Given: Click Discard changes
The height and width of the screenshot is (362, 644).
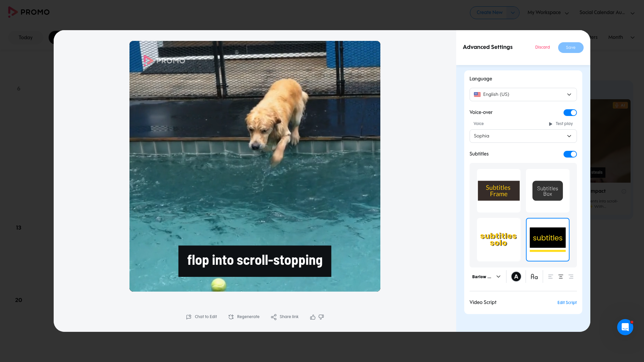Looking at the screenshot, I should (542, 47).
